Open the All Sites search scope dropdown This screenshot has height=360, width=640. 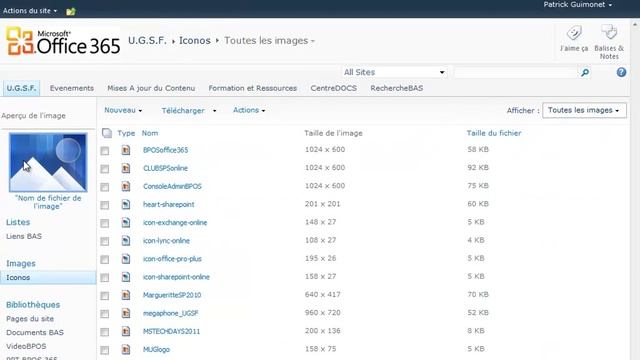click(x=394, y=72)
